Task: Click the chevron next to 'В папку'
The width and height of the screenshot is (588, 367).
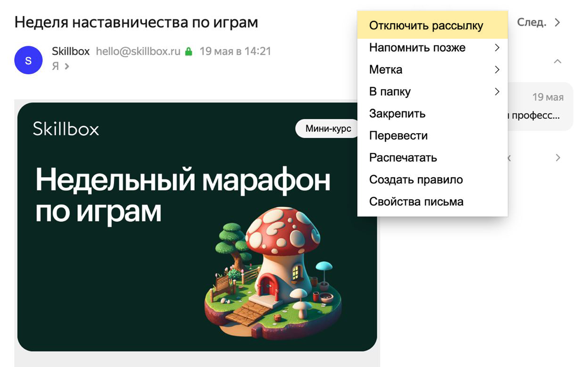Action: 497,92
